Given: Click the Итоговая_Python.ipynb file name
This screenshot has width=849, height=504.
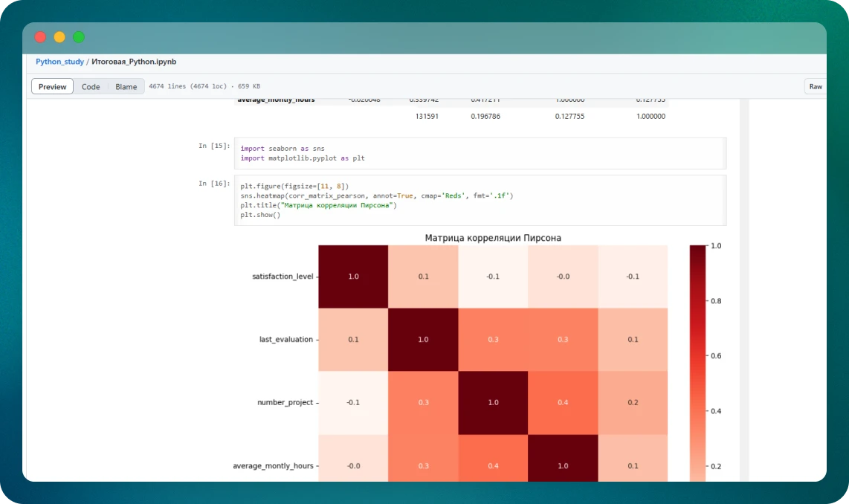Looking at the screenshot, I should [134, 62].
